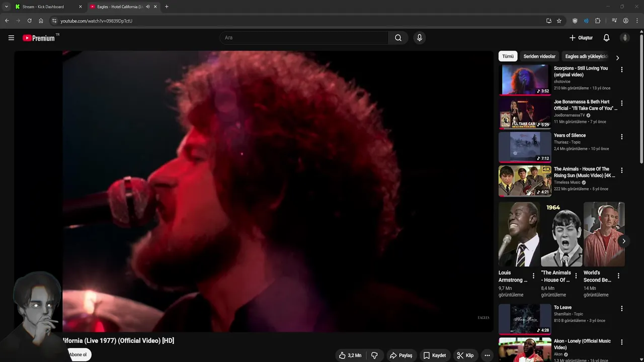Viewport: 644px width, 362px height.
Task: Open options for Scorpions Still Loving You
Action: (621, 70)
